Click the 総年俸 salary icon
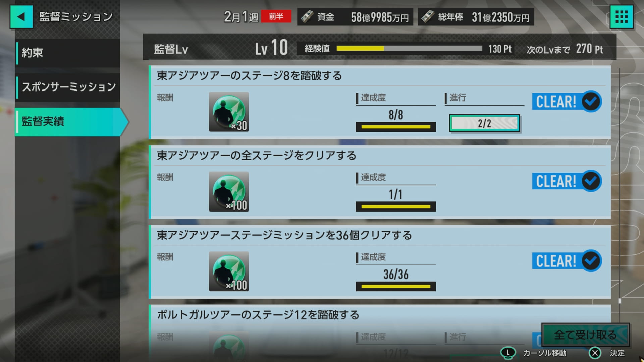 coord(427,17)
